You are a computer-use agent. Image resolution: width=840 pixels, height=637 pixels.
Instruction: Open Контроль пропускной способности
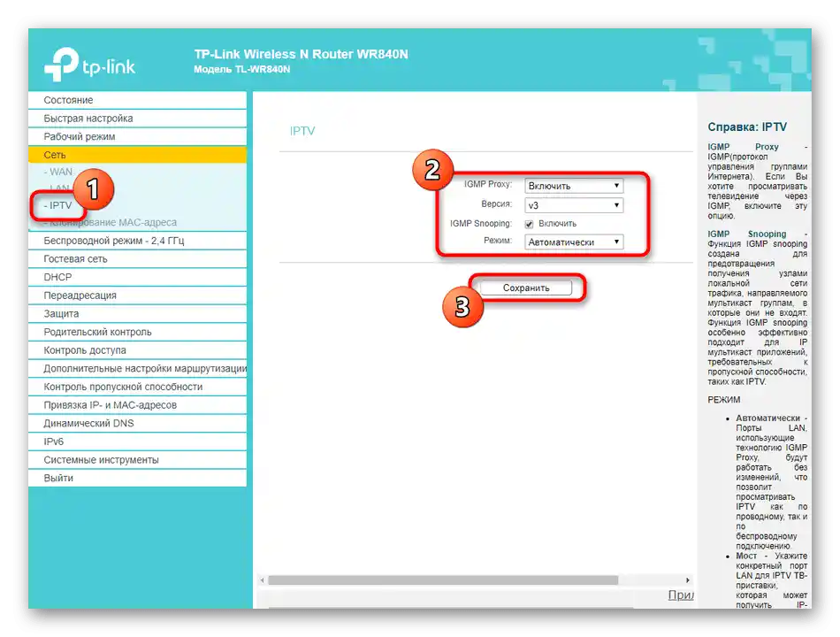[137, 387]
